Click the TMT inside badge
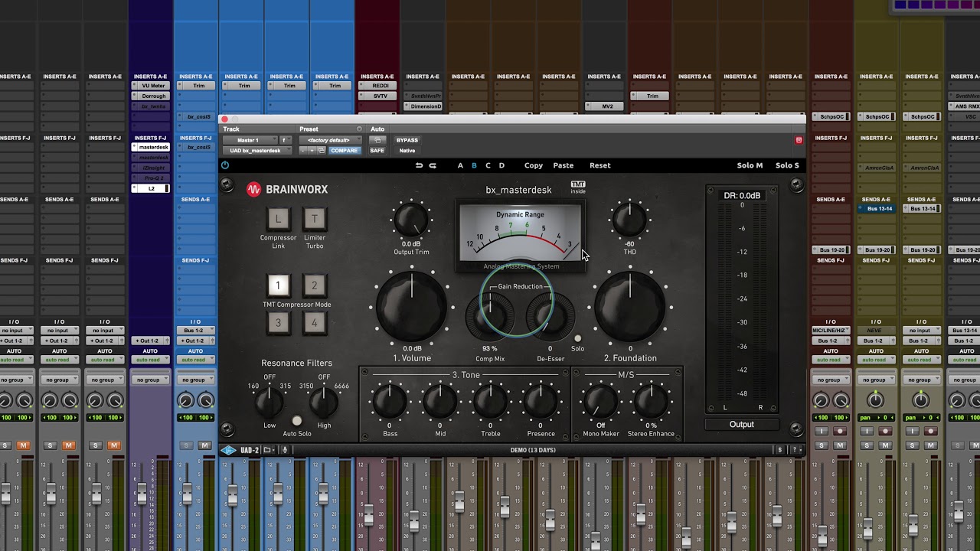The width and height of the screenshot is (980, 551). pos(578,187)
